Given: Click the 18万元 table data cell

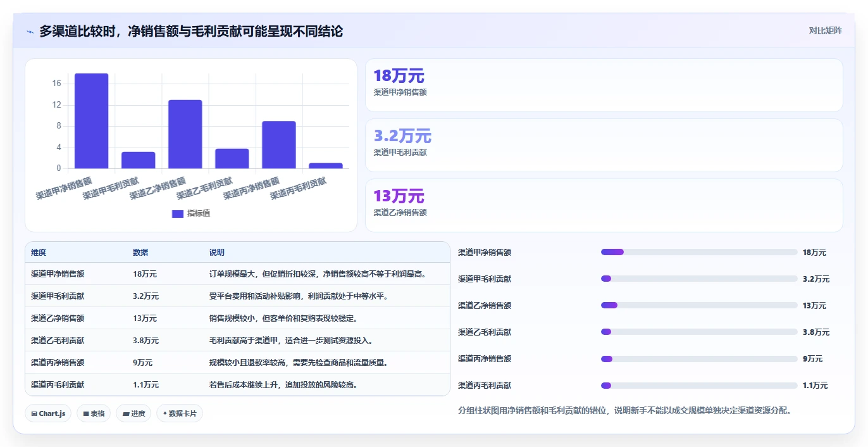Looking at the screenshot, I should (x=145, y=274).
